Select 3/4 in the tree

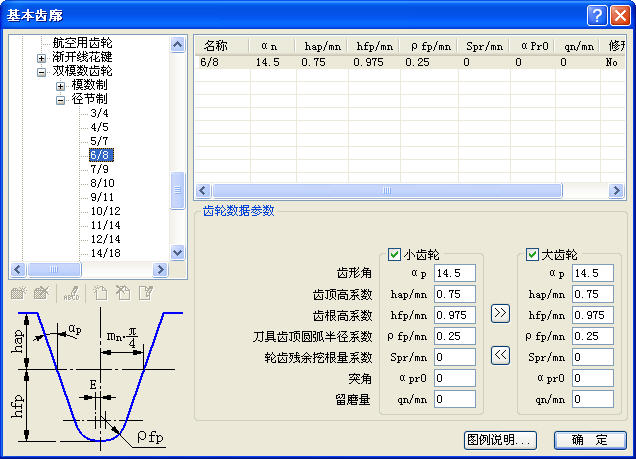[99, 113]
